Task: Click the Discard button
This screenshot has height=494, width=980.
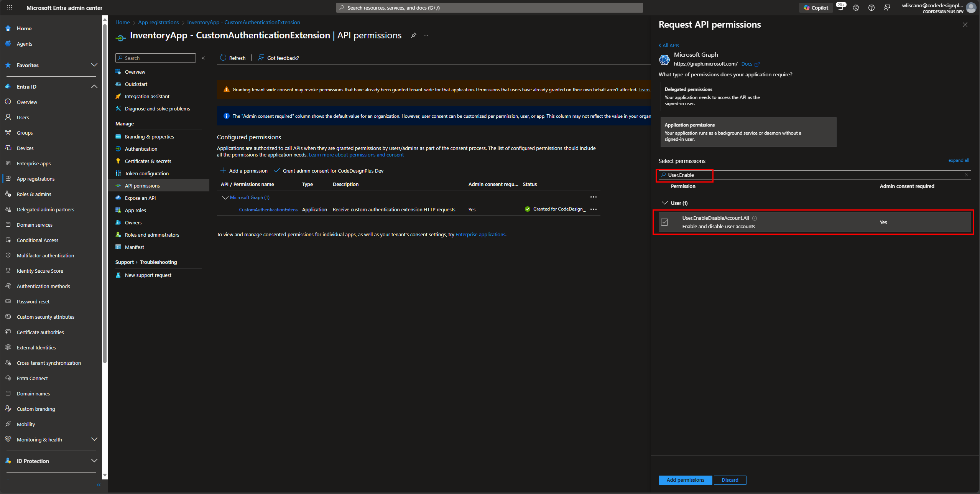Action: [x=730, y=480]
